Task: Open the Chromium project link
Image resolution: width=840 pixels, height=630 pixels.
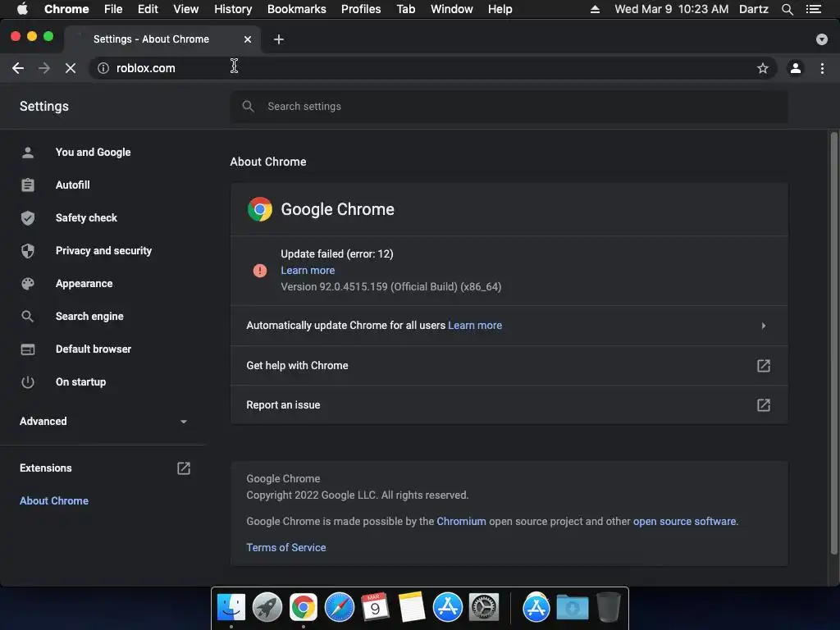Action: point(461,521)
